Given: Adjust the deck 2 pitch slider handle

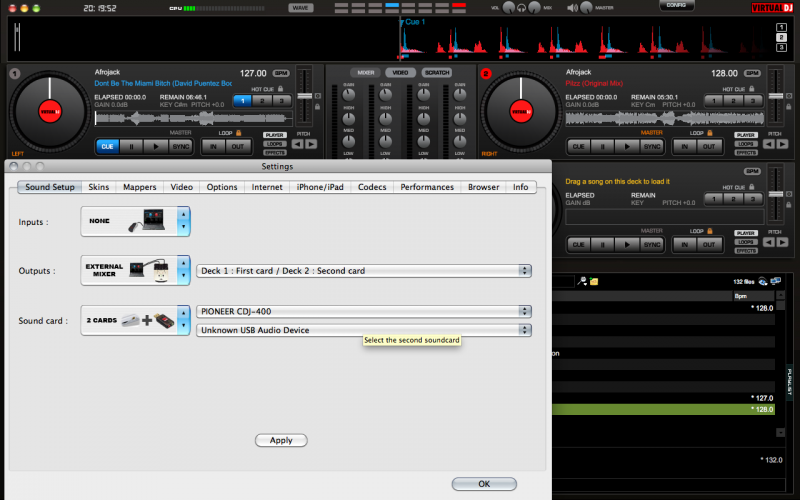Looking at the screenshot, I should [776, 96].
